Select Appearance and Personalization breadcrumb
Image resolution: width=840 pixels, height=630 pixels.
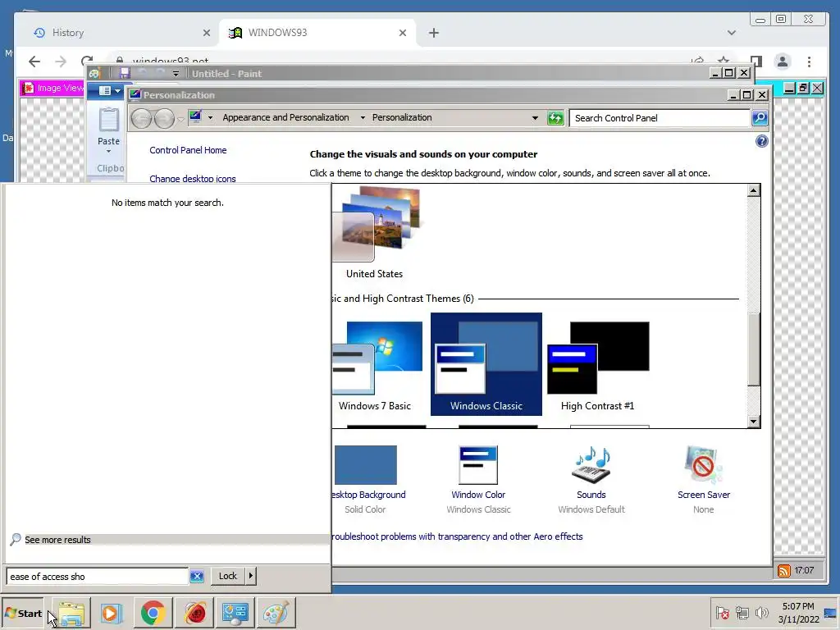285,117
